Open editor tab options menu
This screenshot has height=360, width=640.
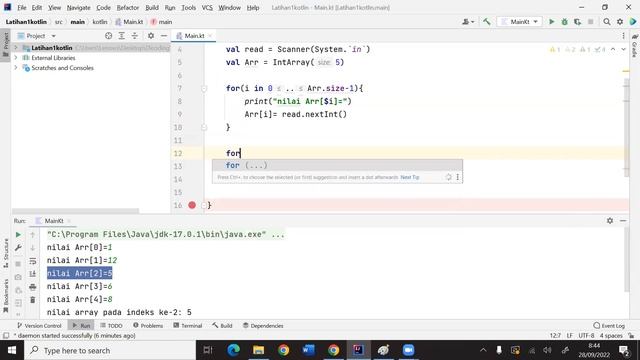coord(623,36)
